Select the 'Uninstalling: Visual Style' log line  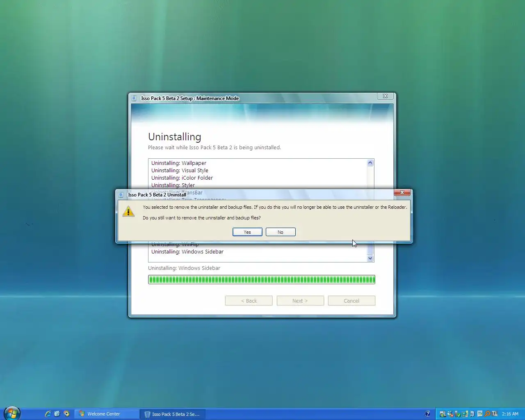(x=180, y=170)
